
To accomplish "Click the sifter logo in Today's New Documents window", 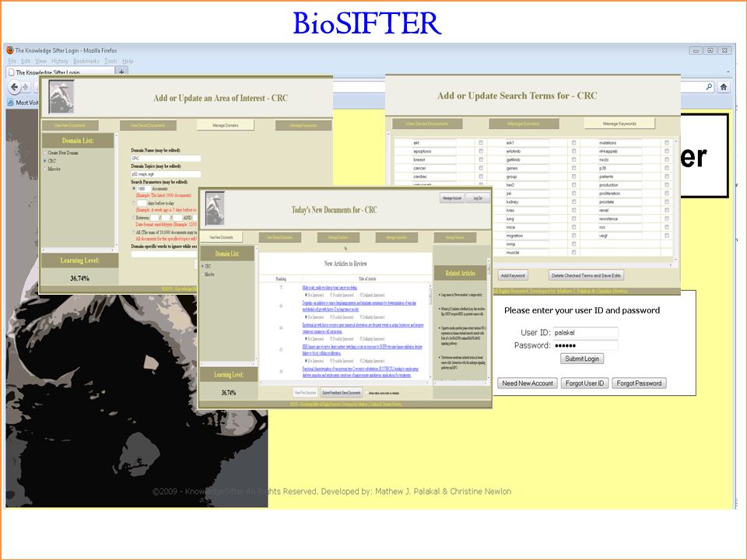I will click(215, 209).
